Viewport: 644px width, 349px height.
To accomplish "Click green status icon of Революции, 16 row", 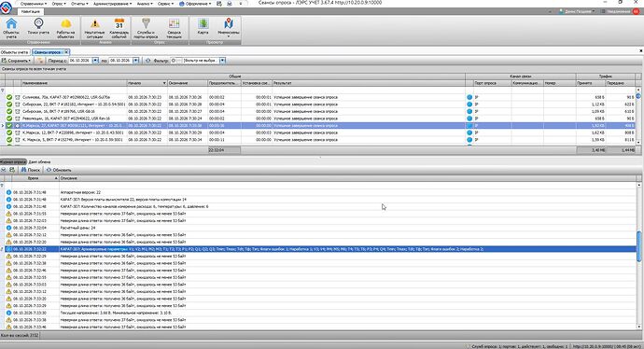I will [9, 119].
